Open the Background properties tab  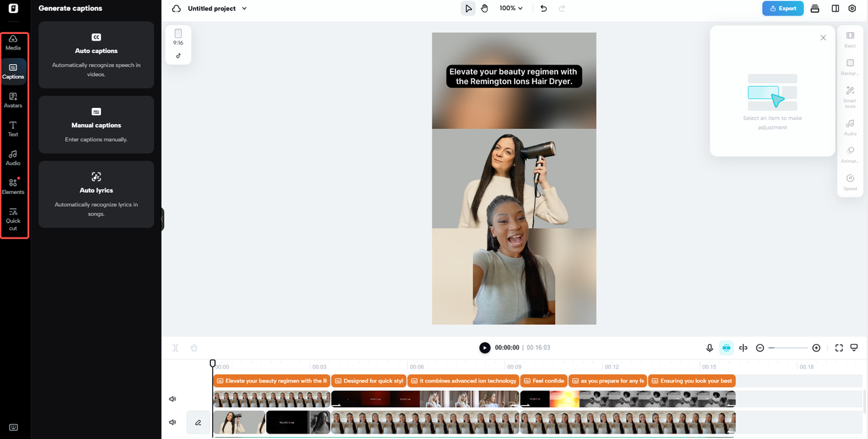click(850, 66)
